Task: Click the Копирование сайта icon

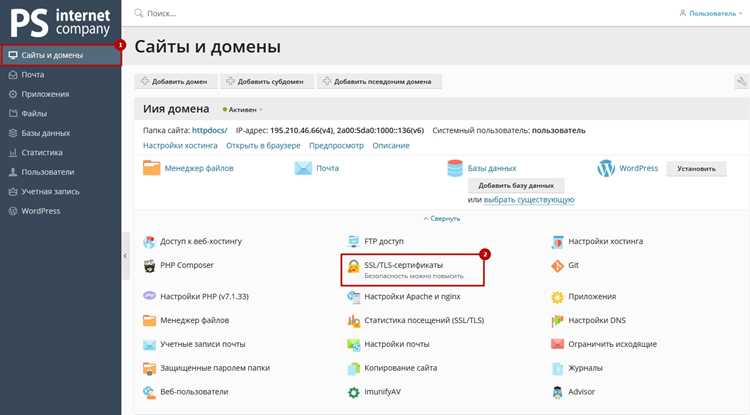Action: (353, 368)
